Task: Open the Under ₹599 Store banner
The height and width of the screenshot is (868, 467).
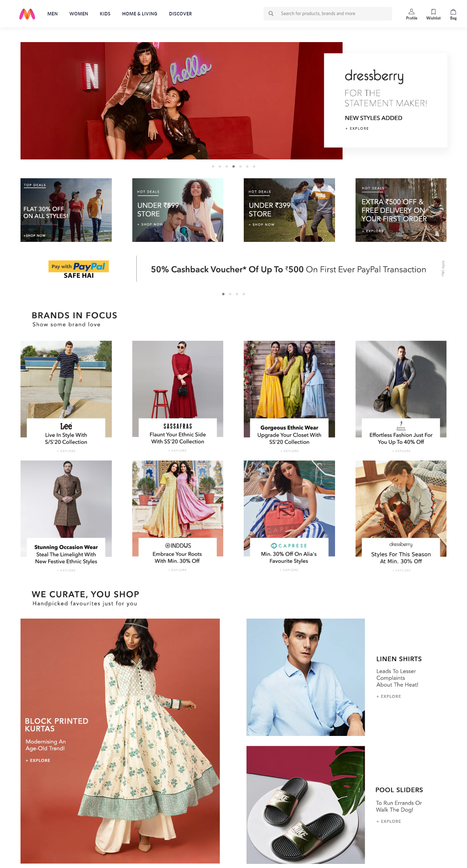Action: click(x=178, y=210)
